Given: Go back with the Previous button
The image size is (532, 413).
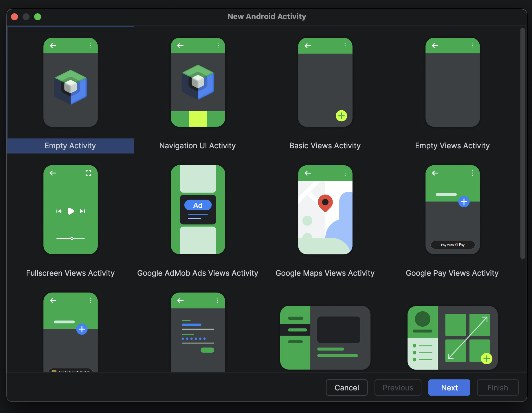Looking at the screenshot, I should click(x=398, y=388).
